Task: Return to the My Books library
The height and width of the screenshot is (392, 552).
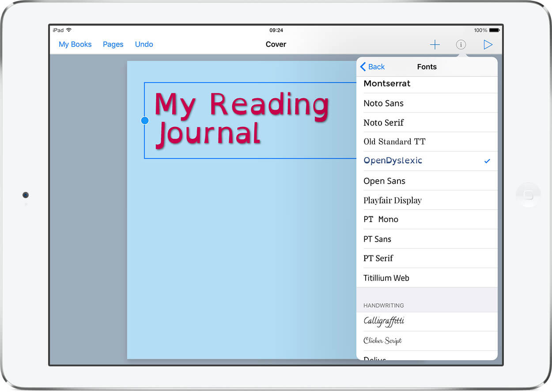Action: point(75,44)
